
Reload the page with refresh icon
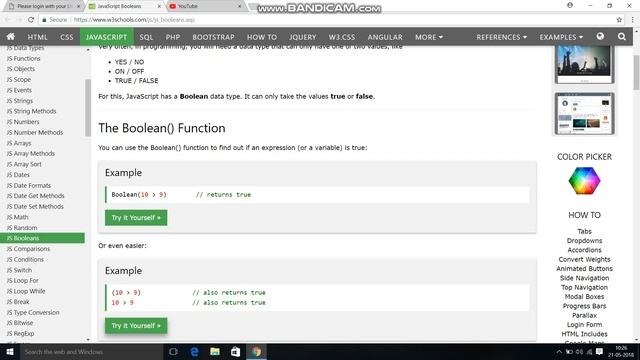click(31, 20)
